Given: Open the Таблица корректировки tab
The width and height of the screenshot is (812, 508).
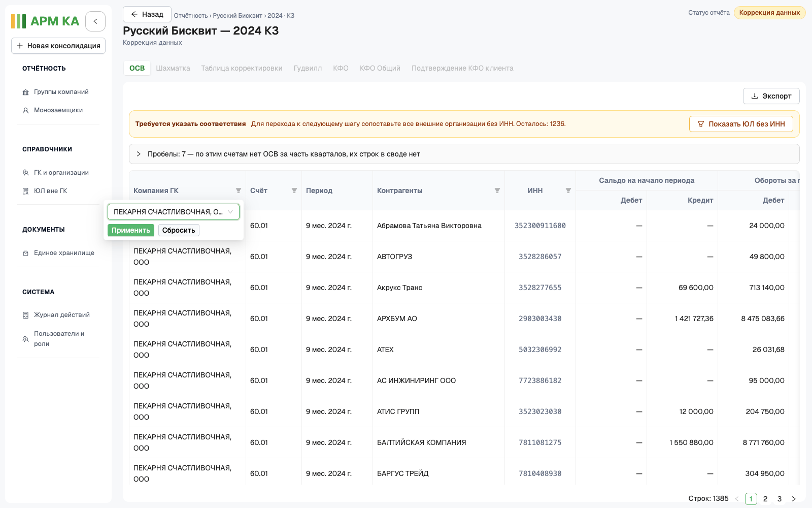Looking at the screenshot, I should [242, 68].
